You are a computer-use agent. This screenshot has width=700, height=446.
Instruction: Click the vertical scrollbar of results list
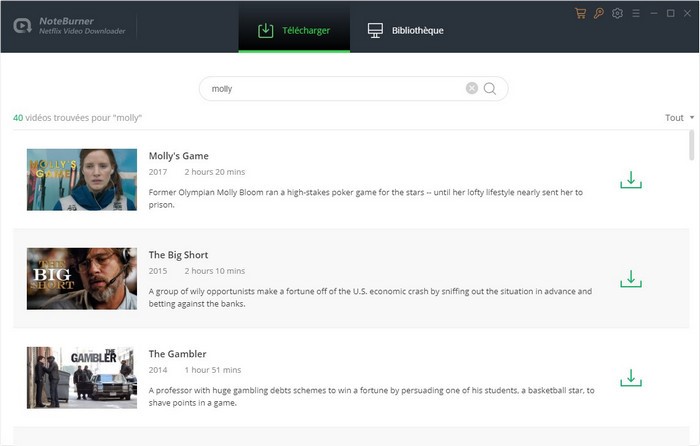click(691, 145)
